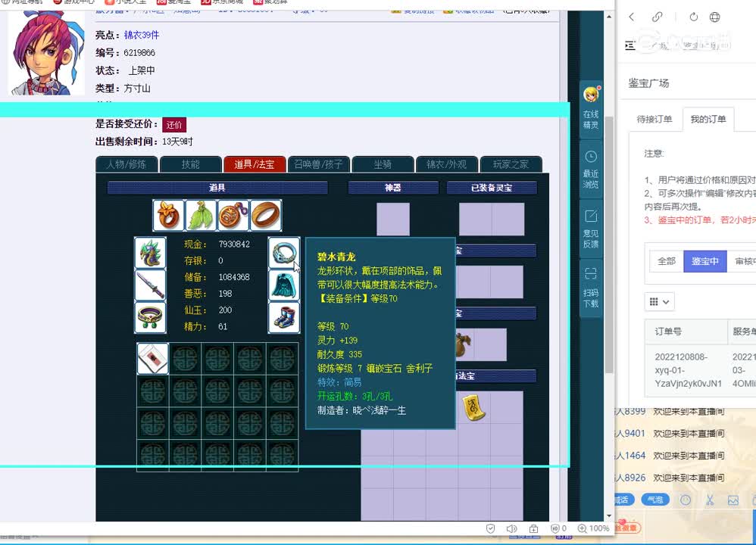
Task: Open the clock icon in chat toolbar
Action: pos(685,500)
